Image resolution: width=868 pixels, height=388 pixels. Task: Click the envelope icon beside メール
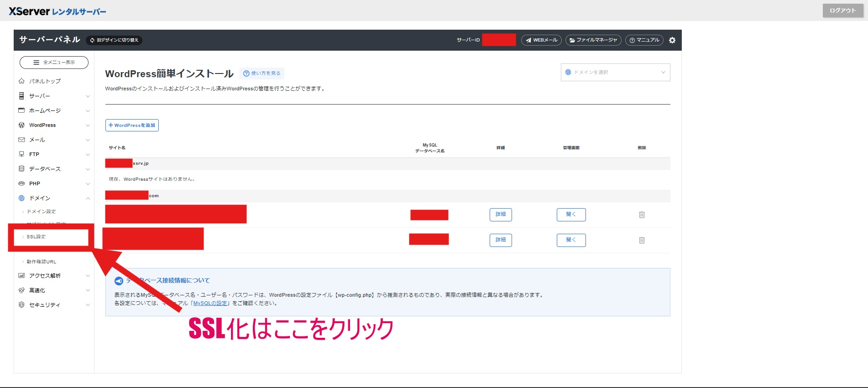coord(21,140)
